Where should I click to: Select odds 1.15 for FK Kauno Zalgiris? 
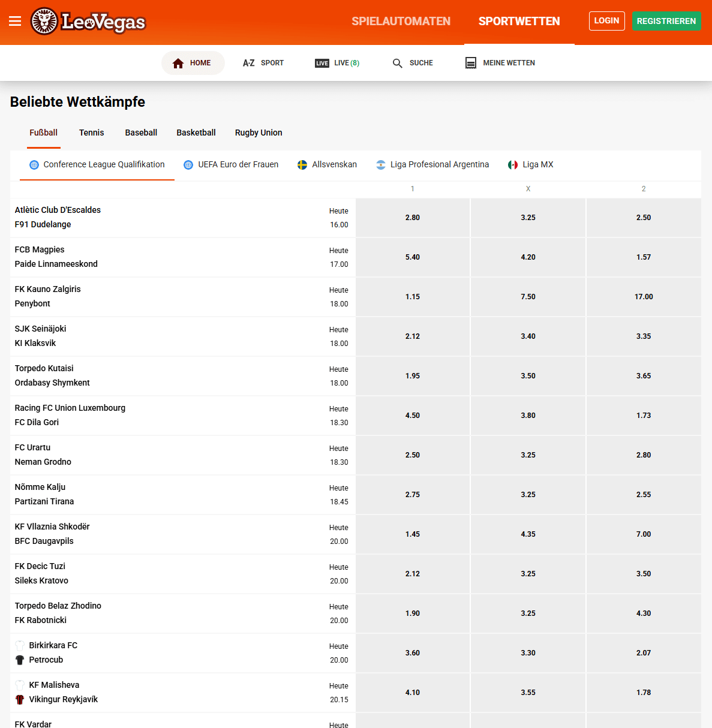point(412,296)
